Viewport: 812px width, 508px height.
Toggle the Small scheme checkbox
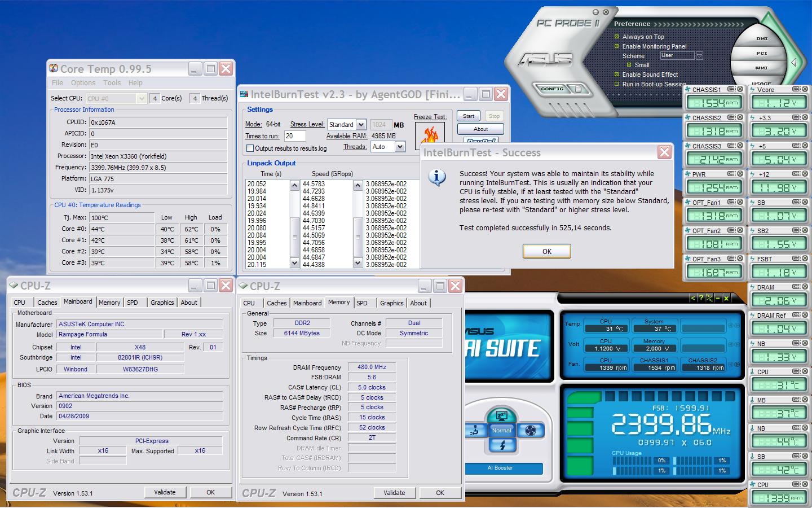tap(629, 65)
